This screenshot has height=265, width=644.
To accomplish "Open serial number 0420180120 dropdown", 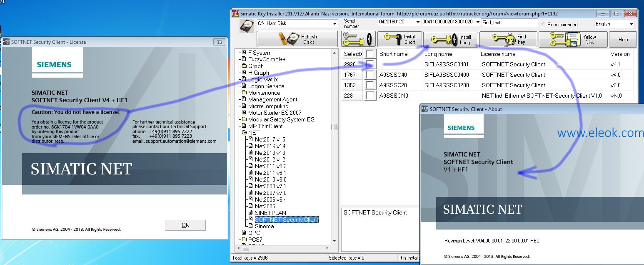I will pyautogui.click(x=418, y=22).
